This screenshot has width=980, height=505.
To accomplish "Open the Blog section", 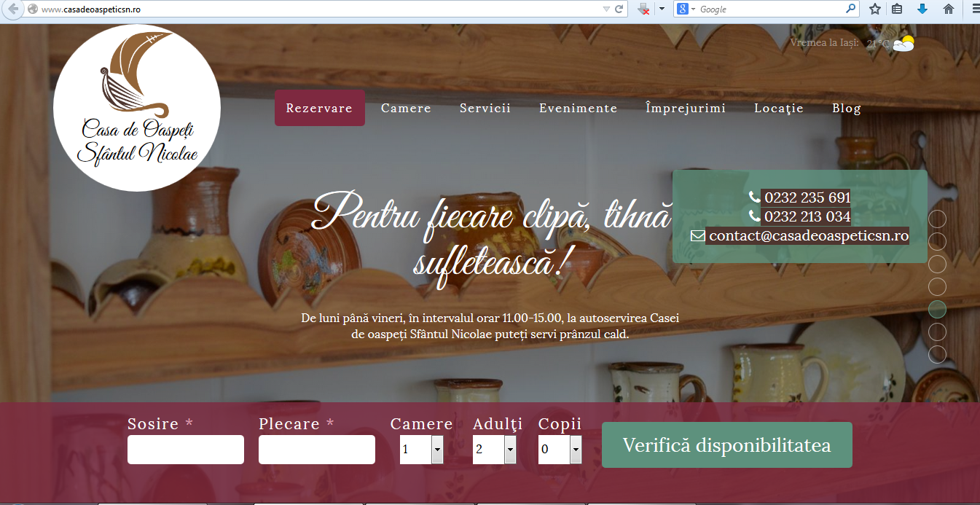I will (846, 107).
